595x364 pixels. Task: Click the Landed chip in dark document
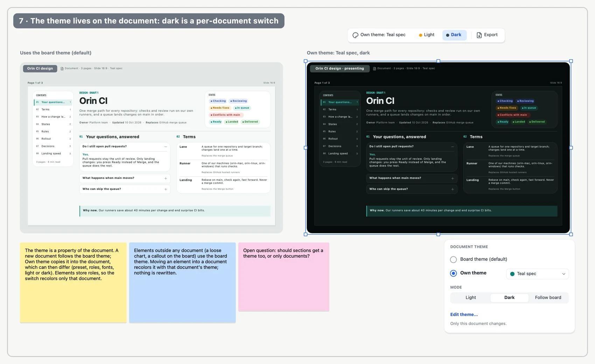click(x=519, y=122)
